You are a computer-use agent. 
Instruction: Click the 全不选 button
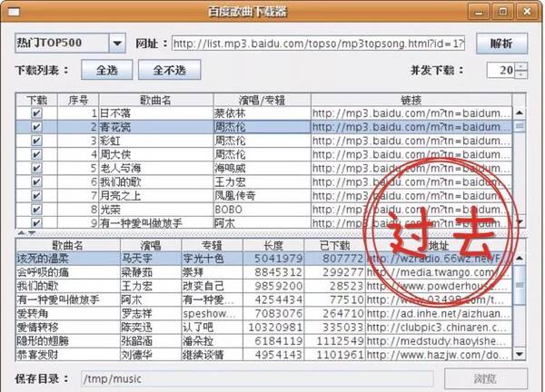pos(175,70)
